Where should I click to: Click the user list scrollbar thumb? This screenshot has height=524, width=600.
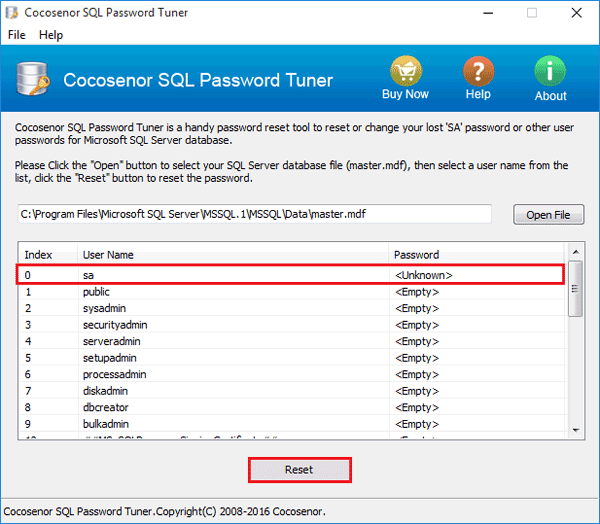pos(575,289)
